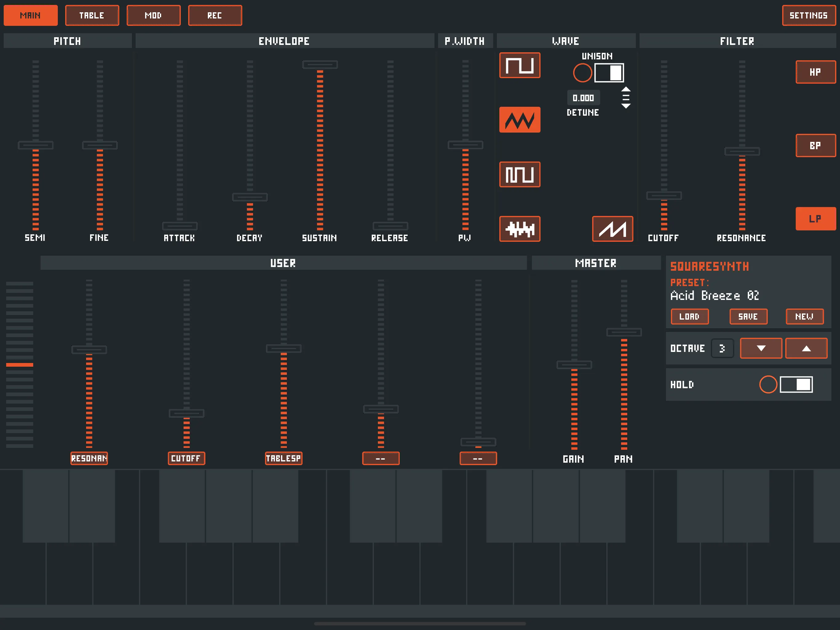Select the square wave icon

(x=520, y=65)
